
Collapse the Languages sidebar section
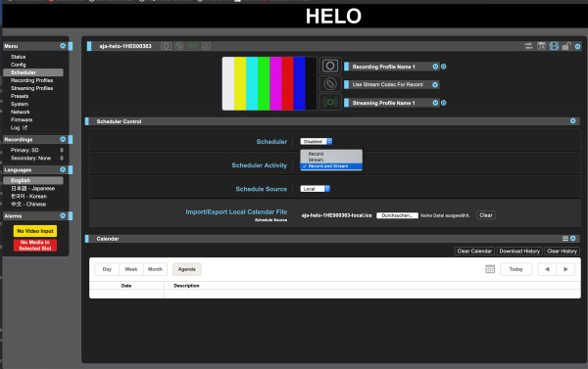tap(63, 169)
